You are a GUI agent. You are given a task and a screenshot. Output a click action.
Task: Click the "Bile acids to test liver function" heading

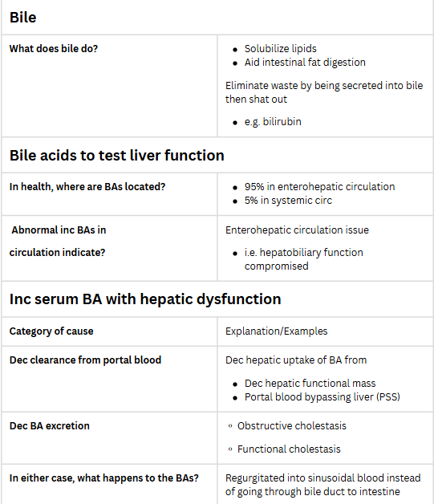click(x=116, y=155)
